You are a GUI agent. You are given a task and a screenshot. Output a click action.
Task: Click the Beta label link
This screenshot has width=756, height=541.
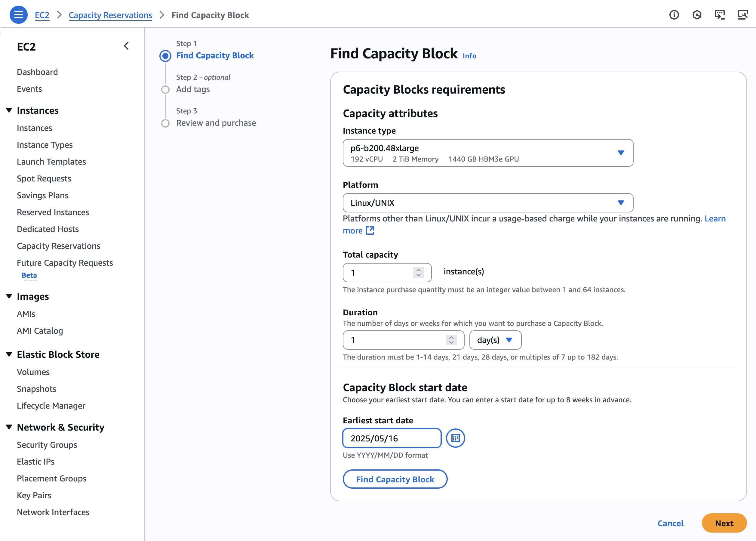coord(29,276)
